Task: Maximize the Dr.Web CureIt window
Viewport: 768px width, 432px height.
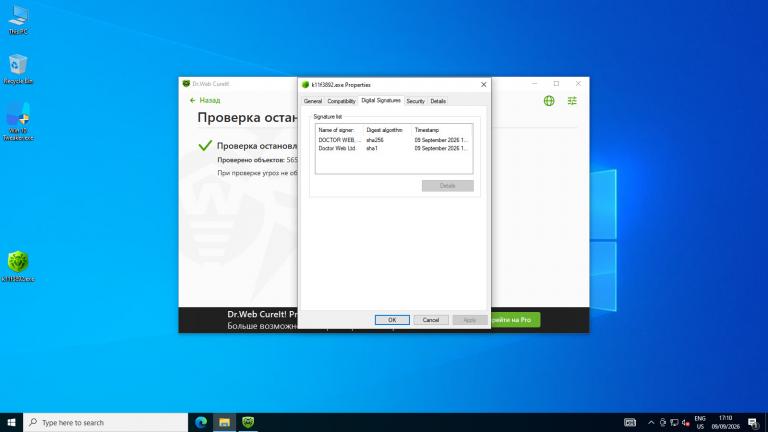Action: [x=556, y=84]
